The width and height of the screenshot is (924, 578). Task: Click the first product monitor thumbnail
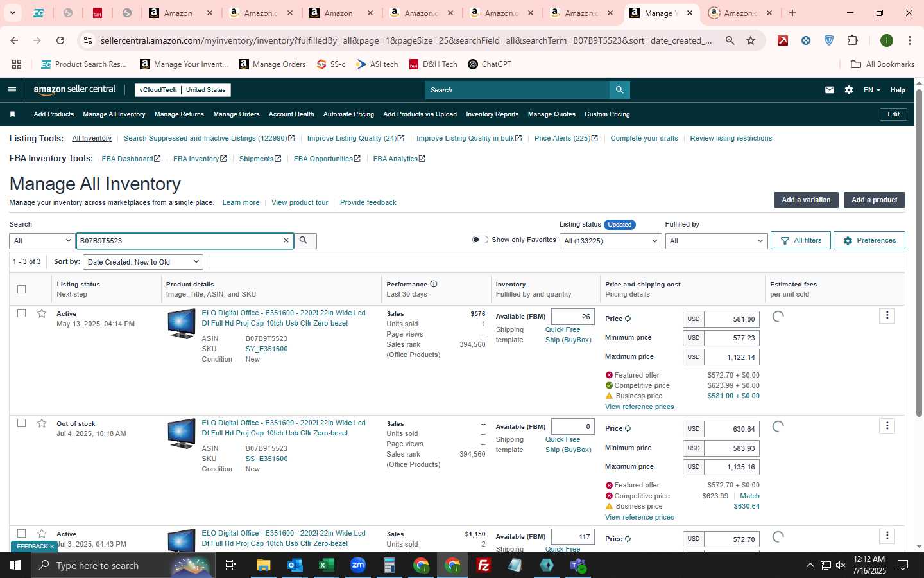pos(182,324)
